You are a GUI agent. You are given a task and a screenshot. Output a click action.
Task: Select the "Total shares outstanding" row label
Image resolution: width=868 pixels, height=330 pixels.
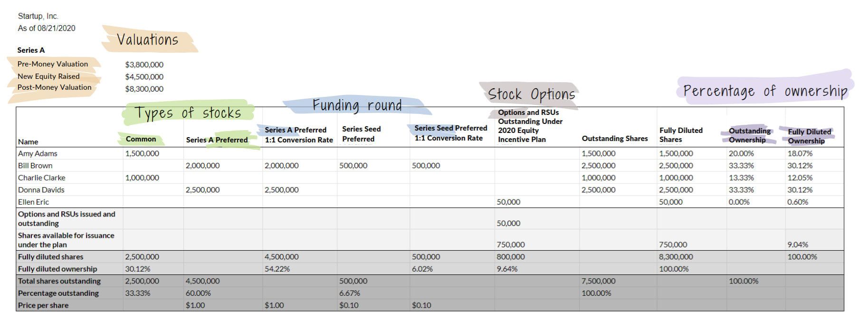coord(59,281)
